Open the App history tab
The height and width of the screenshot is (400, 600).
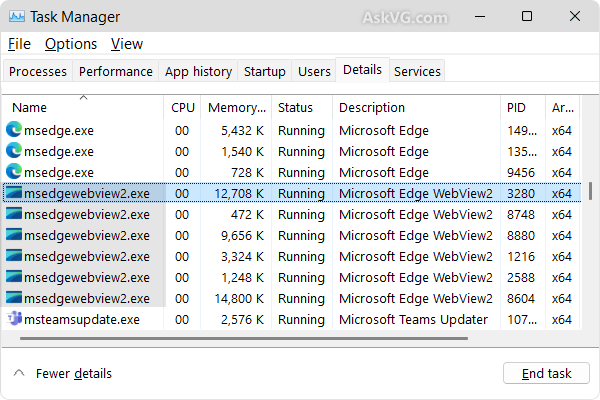point(198,71)
